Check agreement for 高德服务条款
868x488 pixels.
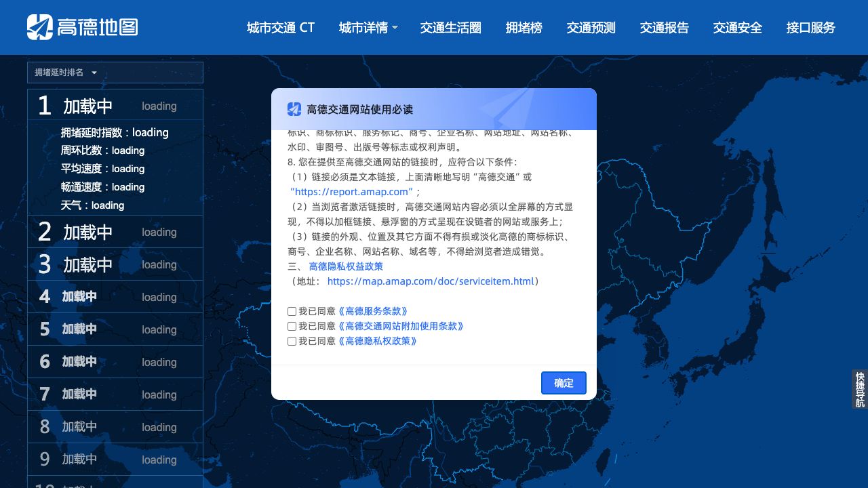(x=292, y=311)
